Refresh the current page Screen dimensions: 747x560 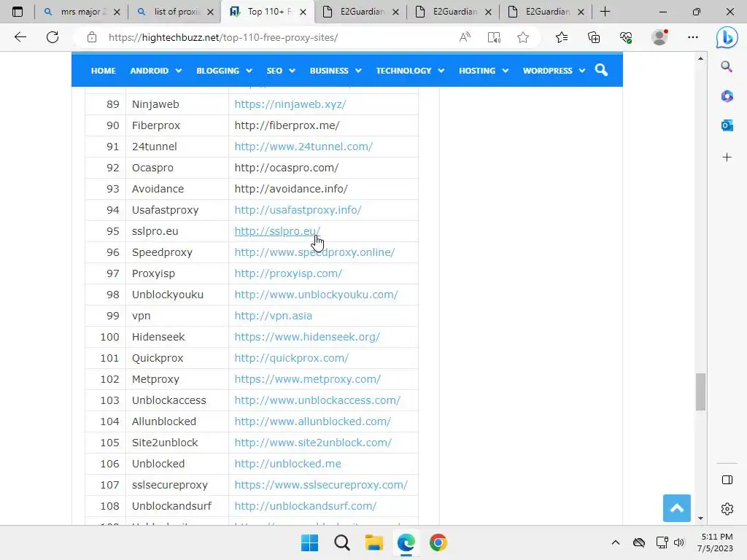(53, 37)
